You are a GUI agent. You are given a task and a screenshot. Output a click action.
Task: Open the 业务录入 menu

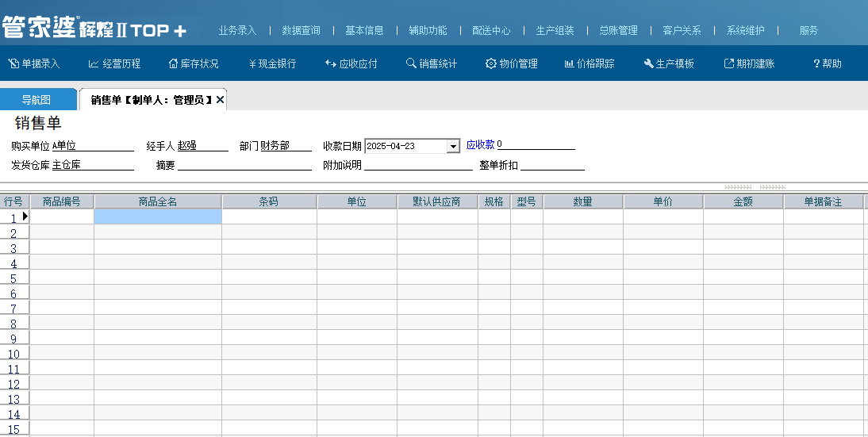[237, 30]
